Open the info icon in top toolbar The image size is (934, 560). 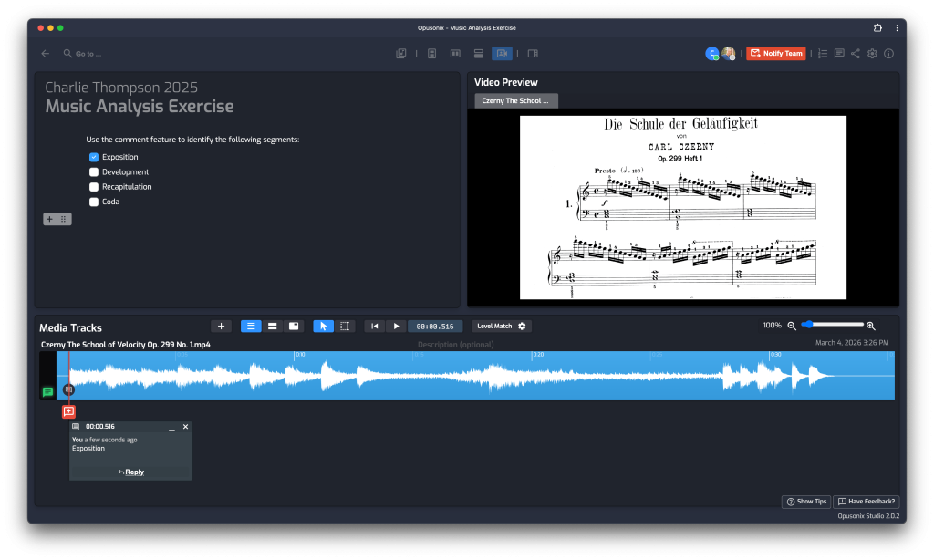(889, 54)
